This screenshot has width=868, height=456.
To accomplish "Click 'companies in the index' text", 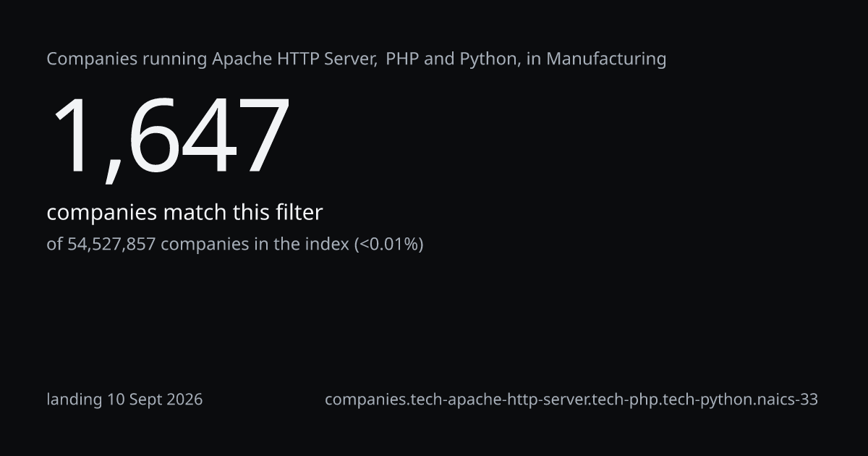I will click(255, 244).
